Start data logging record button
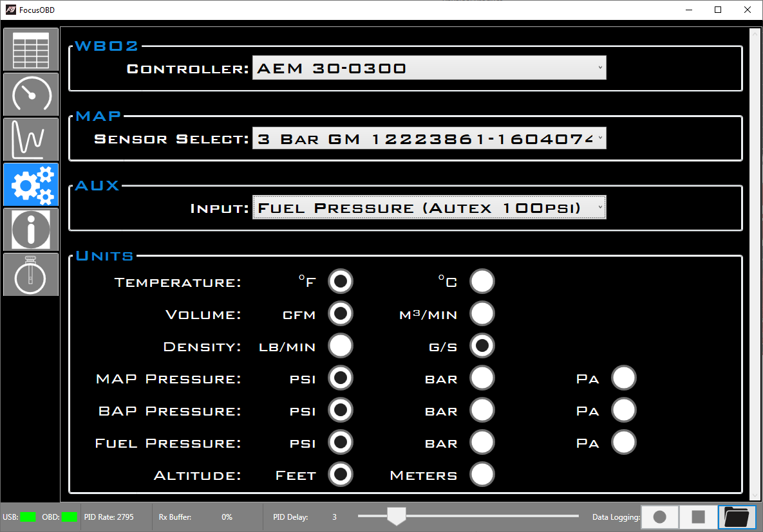Viewport: 763px width, 532px height. [x=660, y=517]
